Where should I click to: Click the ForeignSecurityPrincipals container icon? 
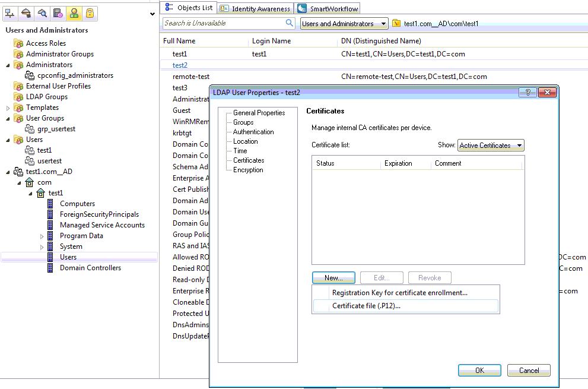tap(50, 214)
